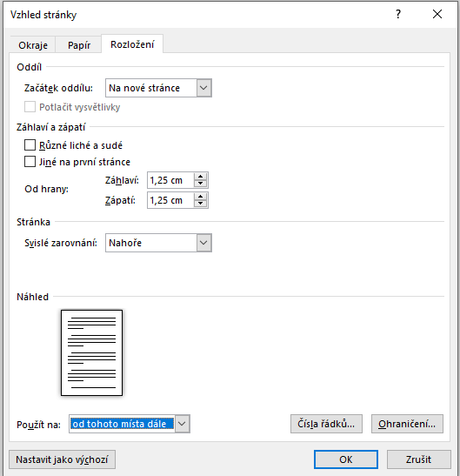Toggle Potlačit vysvětlivky checkbox
The width and height of the screenshot is (460, 476).
[x=30, y=107]
